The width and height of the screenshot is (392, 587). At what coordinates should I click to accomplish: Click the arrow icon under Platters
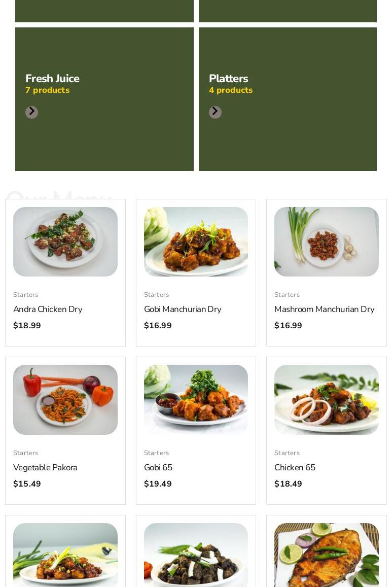pyautogui.click(x=215, y=112)
